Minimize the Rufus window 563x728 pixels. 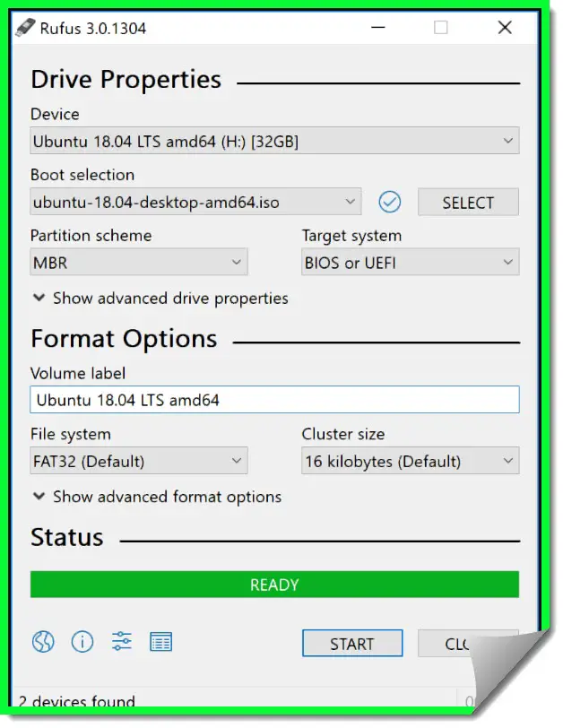point(378,28)
